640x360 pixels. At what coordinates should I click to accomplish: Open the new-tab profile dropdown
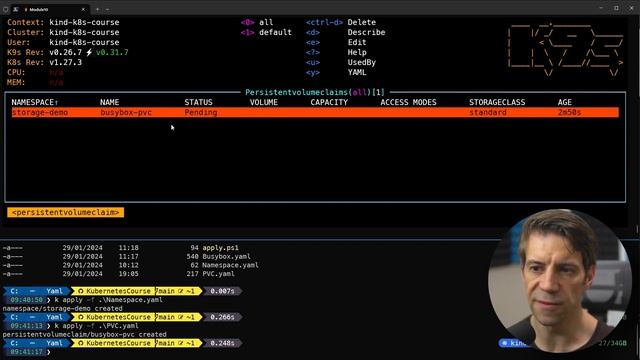(107, 9)
